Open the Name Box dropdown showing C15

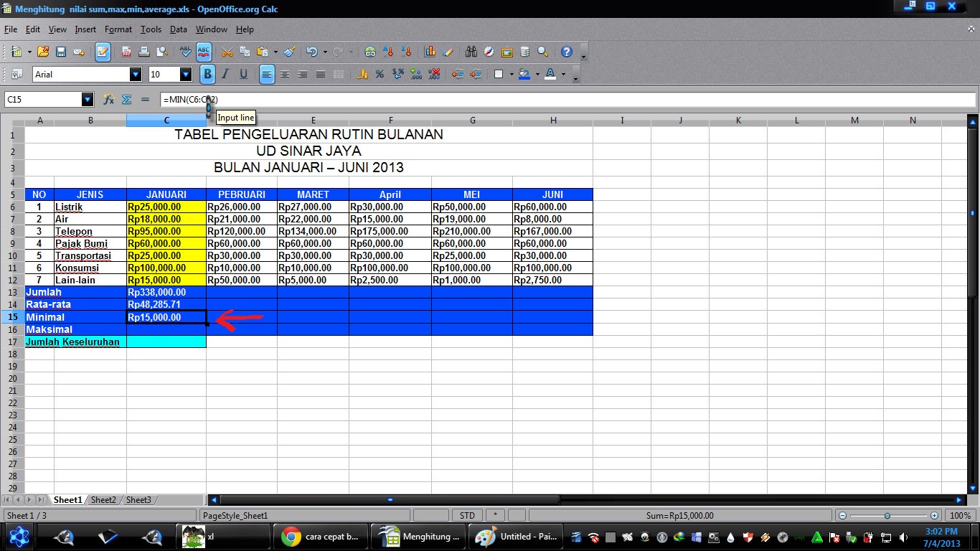click(88, 99)
